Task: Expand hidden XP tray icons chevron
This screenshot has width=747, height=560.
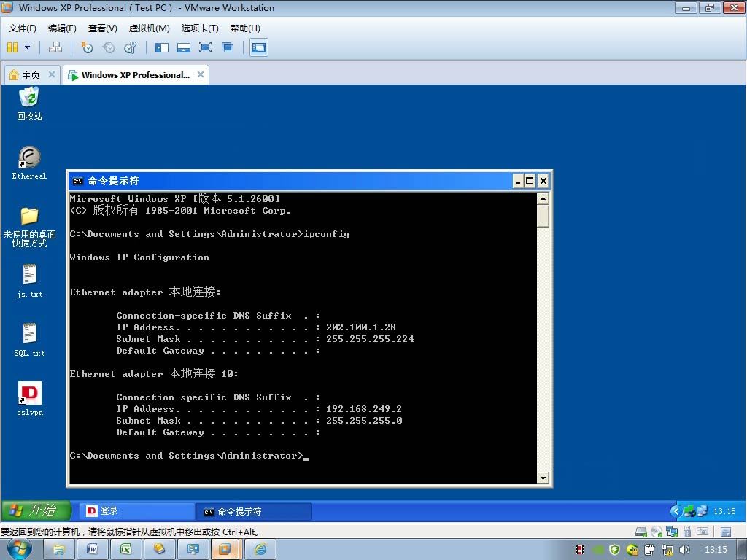Action: tap(676, 511)
